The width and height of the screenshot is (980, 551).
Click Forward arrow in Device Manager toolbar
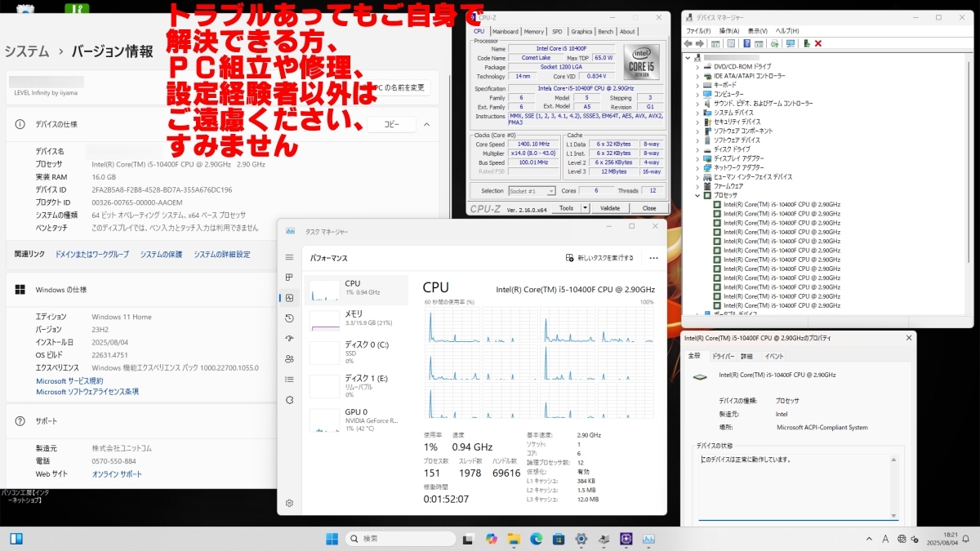coord(700,43)
